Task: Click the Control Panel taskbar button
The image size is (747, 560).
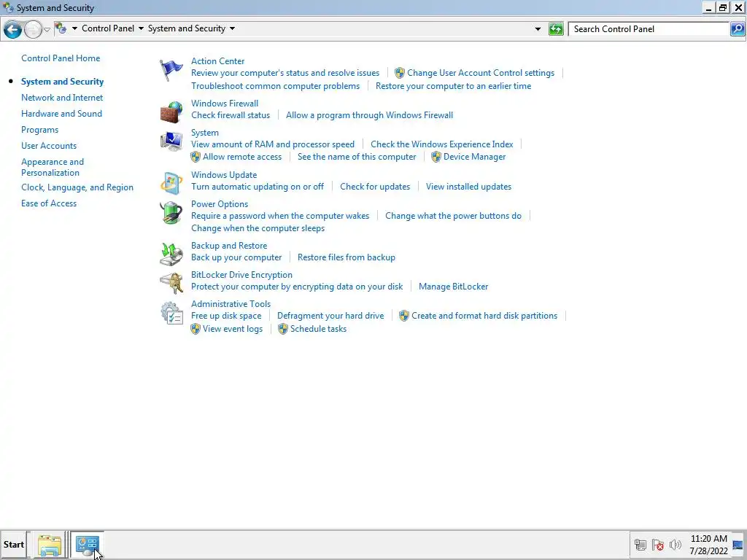Action: coord(88,545)
